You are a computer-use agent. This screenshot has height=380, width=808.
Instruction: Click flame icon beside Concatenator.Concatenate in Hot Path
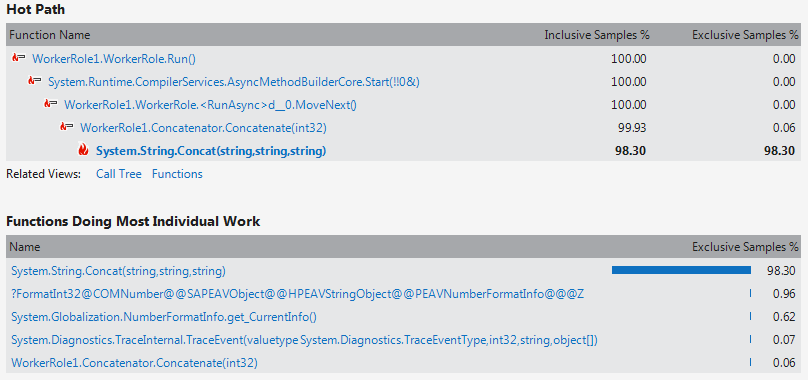66,128
